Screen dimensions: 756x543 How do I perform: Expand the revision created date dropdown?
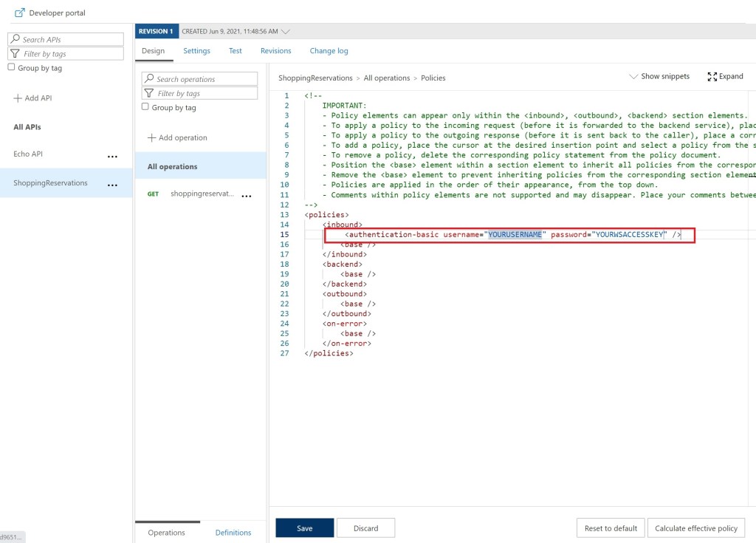tap(286, 32)
